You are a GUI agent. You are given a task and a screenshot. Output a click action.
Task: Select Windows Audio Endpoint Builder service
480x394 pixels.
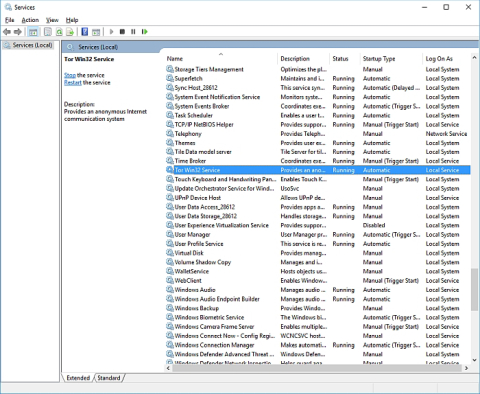(x=318, y=299)
